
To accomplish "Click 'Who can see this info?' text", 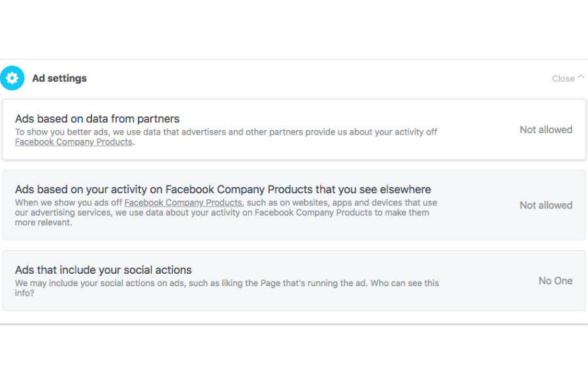I will point(405,284).
